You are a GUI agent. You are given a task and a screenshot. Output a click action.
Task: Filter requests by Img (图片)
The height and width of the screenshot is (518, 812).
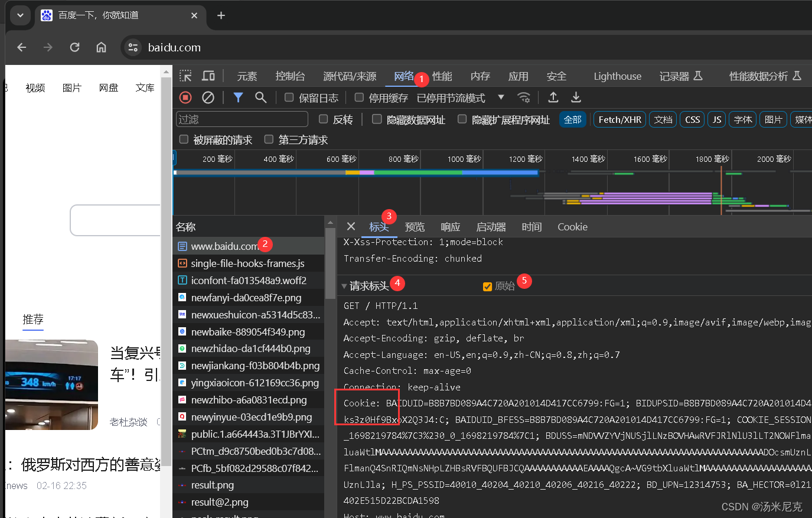coord(773,119)
